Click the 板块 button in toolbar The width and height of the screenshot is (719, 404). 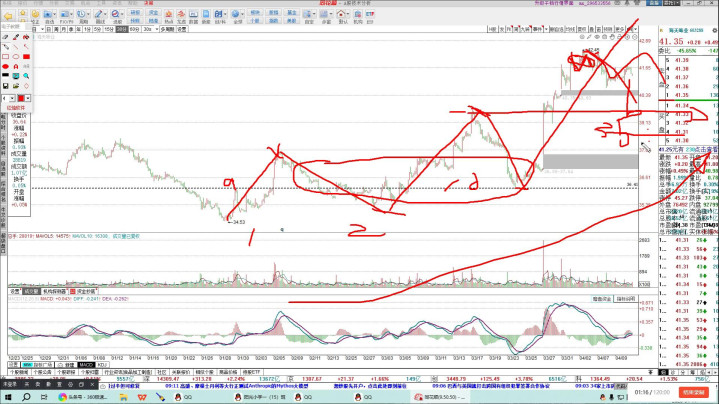(x=255, y=12)
